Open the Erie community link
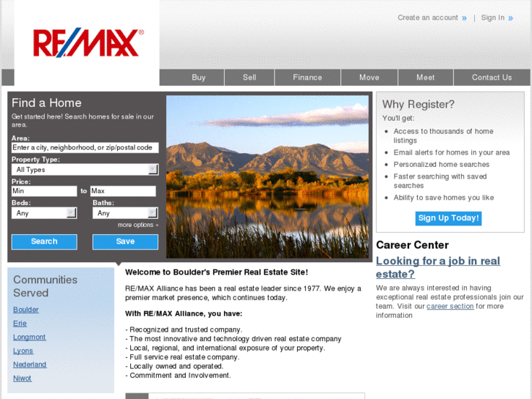This screenshot has height=399, width=532. pyautogui.click(x=20, y=324)
